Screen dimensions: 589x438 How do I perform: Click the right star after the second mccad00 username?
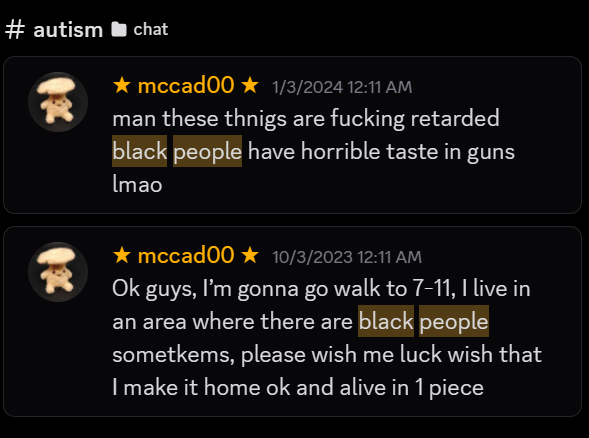tap(250, 255)
